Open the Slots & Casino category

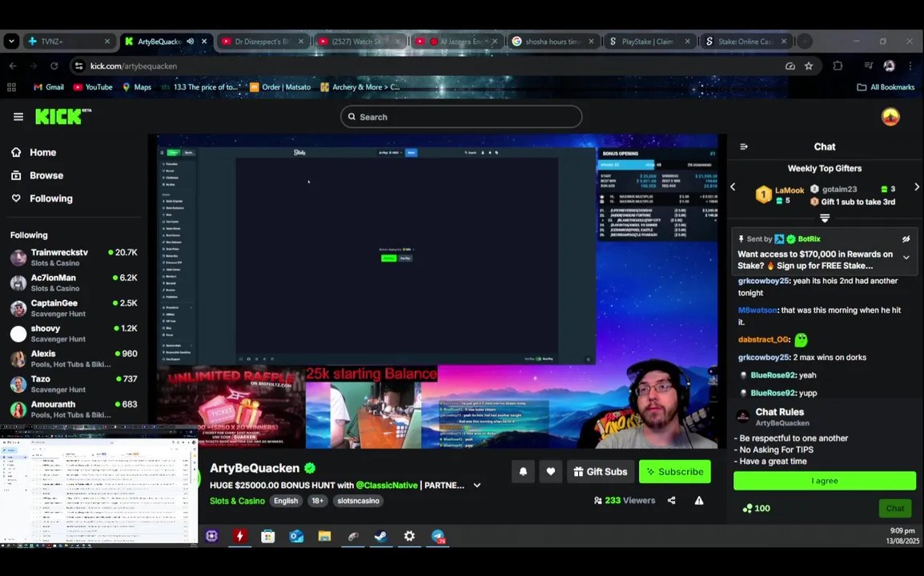(237, 501)
